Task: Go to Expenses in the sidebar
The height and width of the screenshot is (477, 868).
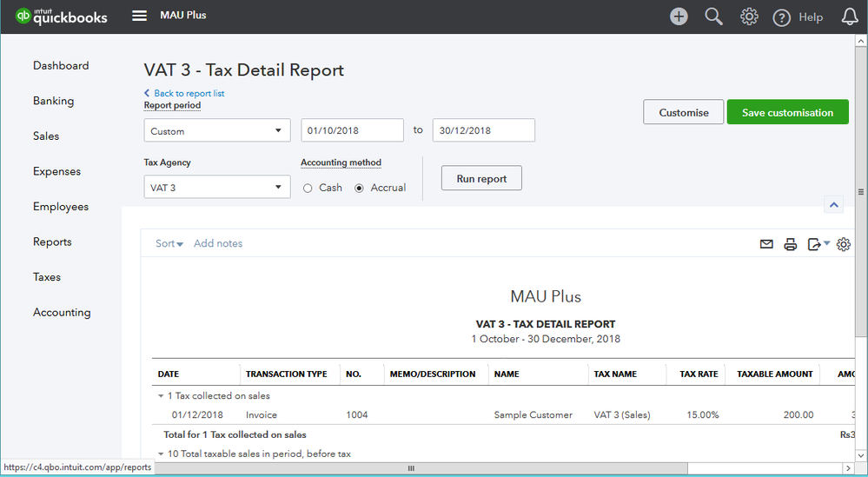Action: pyautogui.click(x=56, y=171)
